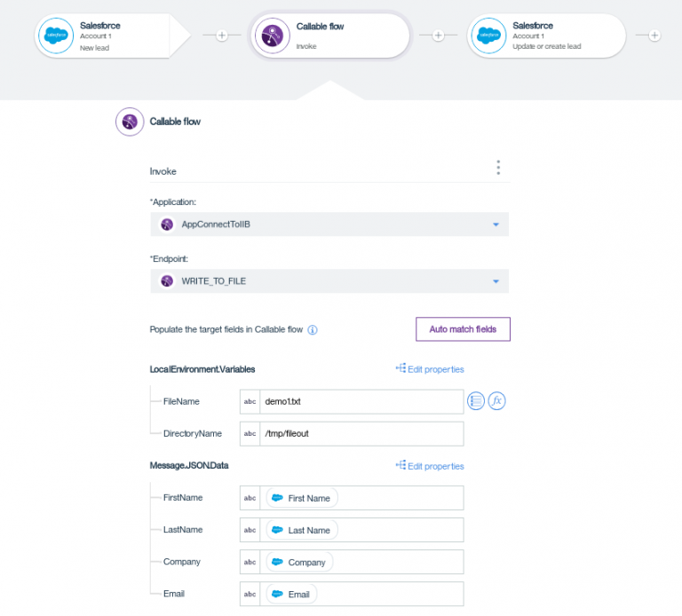Add node after Salesforce New lead
The image size is (682, 616).
(222, 36)
